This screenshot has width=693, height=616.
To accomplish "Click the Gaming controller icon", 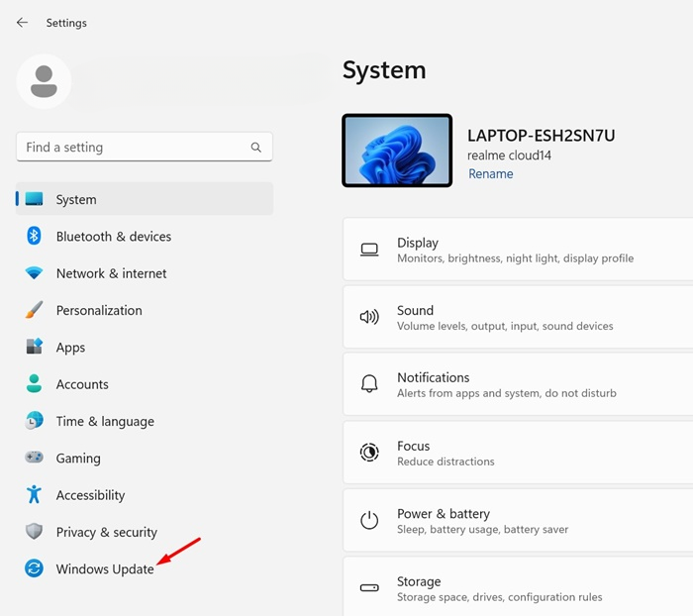I will click(34, 457).
